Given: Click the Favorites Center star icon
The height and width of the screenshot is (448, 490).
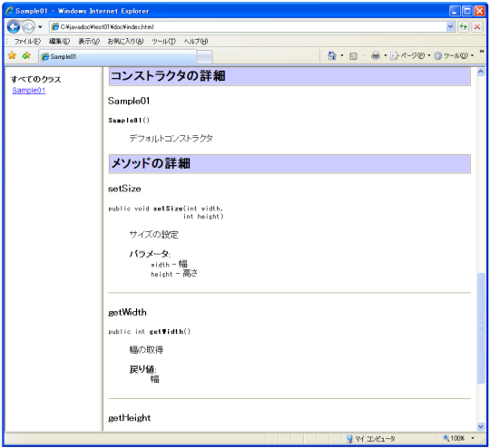Looking at the screenshot, I should click(x=12, y=55).
